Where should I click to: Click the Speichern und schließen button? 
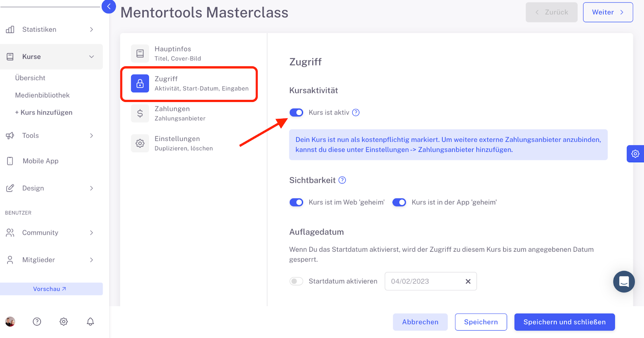coord(564,322)
